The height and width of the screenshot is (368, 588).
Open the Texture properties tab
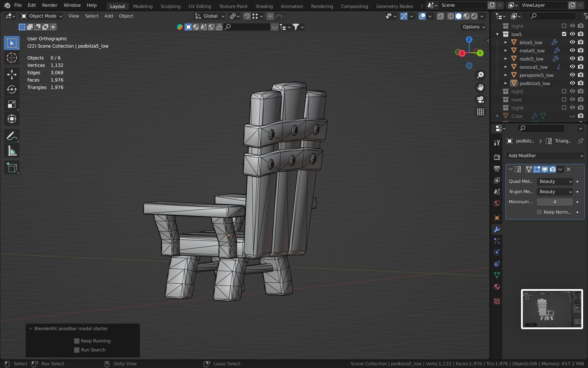click(x=497, y=301)
